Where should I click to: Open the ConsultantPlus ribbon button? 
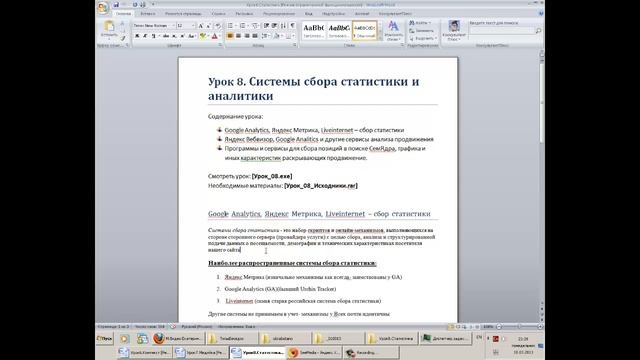[453, 31]
